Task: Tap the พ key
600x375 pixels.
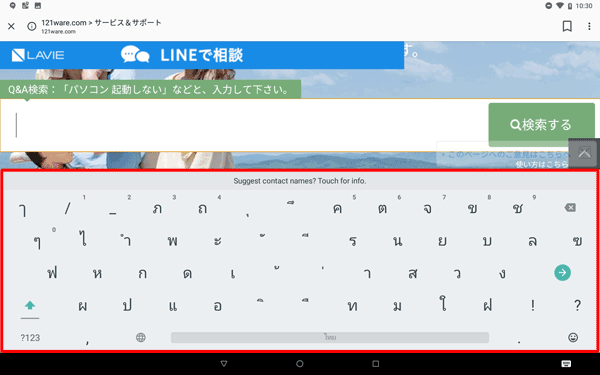Action: (x=173, y=241)
